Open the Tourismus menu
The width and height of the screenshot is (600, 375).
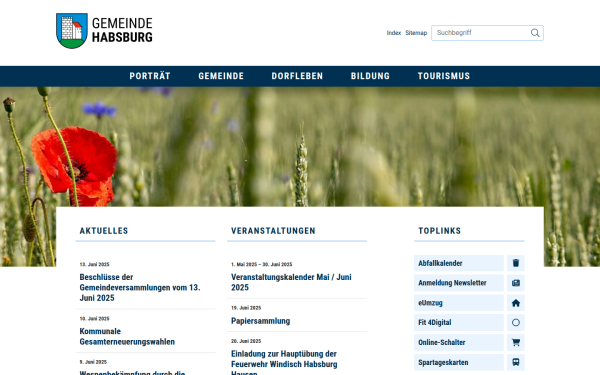pyautogui.click(x=443, y=76)
